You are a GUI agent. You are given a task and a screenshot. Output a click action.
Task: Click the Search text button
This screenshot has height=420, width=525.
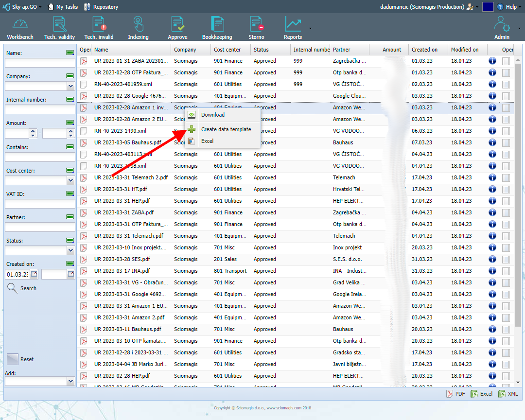tap(28, 288)
